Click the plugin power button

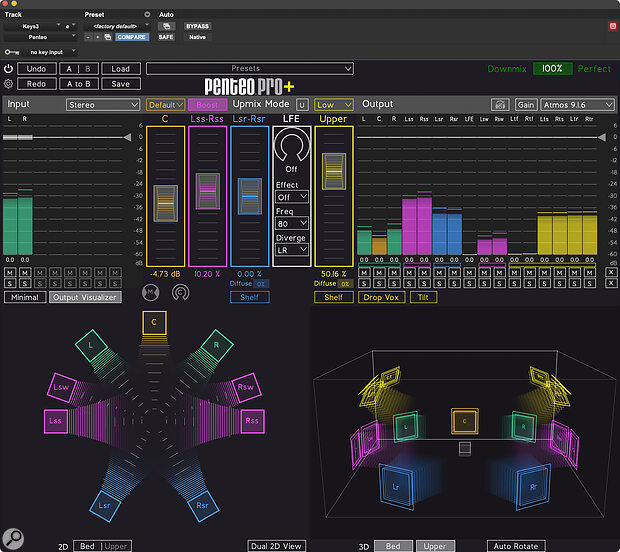click(x=8, y=69)
